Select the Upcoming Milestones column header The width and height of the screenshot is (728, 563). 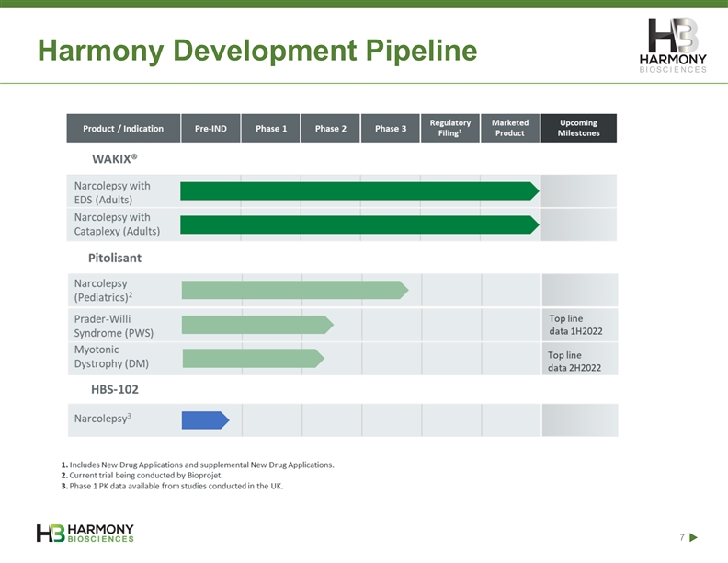click(x=578, y=128)
